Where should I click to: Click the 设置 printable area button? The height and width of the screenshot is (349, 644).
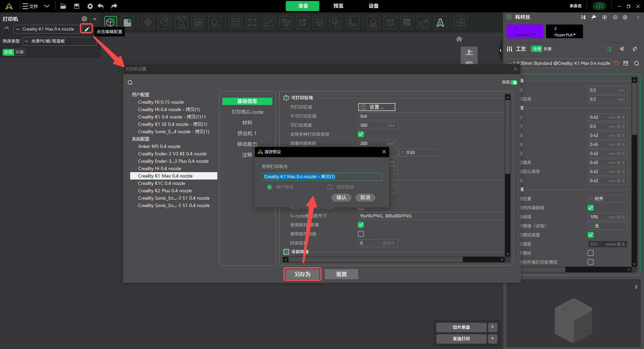click(x=377, y=107)
